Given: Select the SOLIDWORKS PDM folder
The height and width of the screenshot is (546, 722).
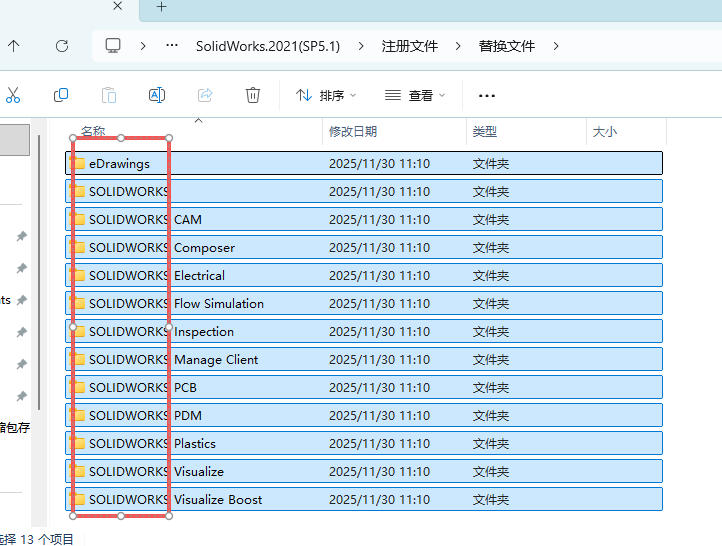Looking at the screenshot, I should [364, 415].
